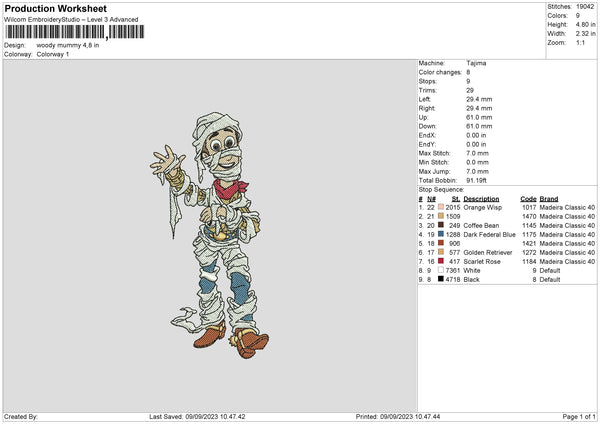Click the code '1017' in stop sequence

click(x=529, y=207)
